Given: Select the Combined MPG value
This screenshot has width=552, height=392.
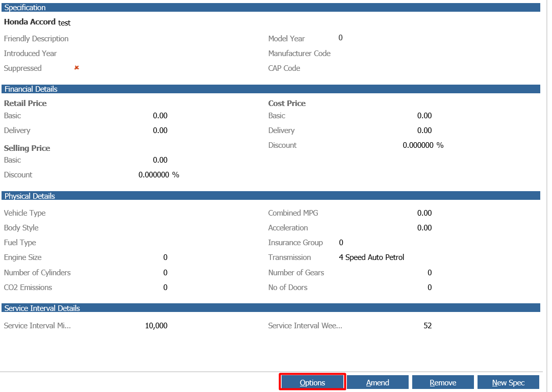Looking at the screenshot, I should (424, 213).
